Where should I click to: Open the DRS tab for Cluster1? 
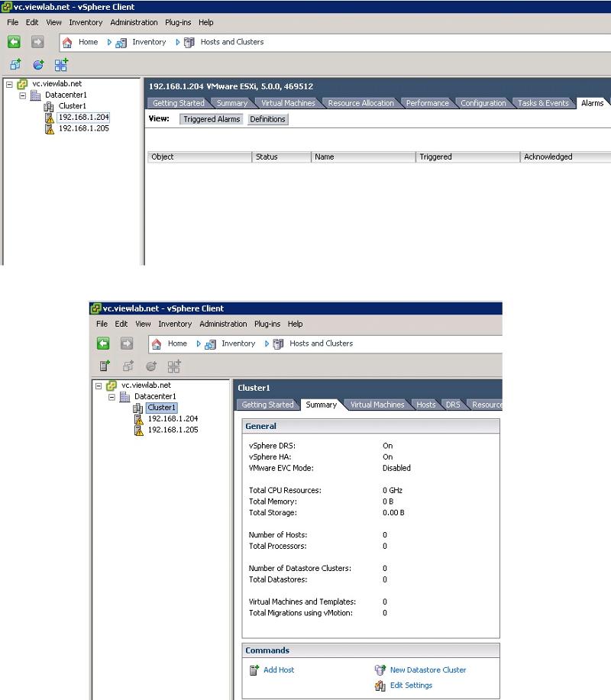(x=453, y=405)
